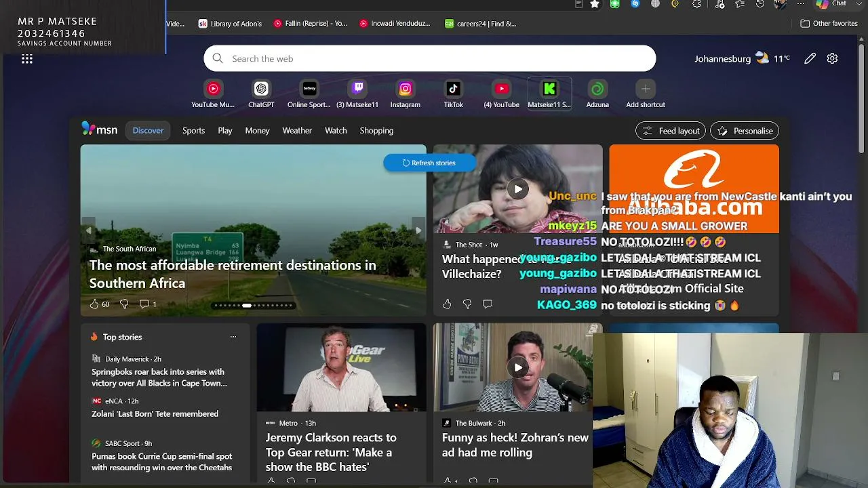This screenshot has width=868, height=488.
Task: Open the Weather tab
Action: pyautogui.click(x=297, y=131)
